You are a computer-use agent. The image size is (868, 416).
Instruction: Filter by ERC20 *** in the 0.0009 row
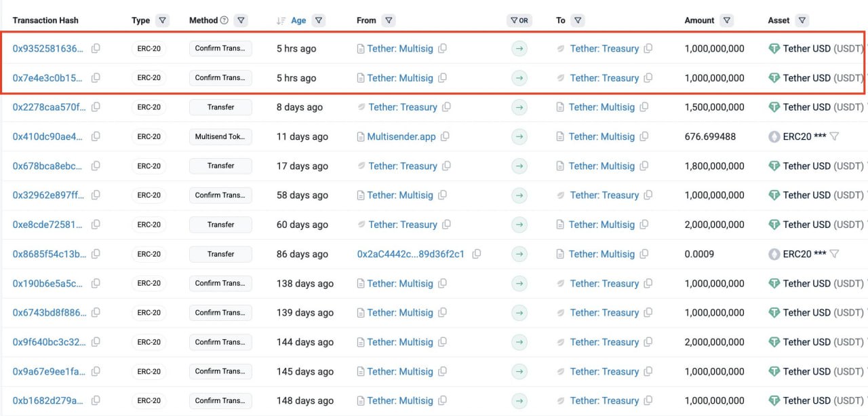tap(835, 254)
